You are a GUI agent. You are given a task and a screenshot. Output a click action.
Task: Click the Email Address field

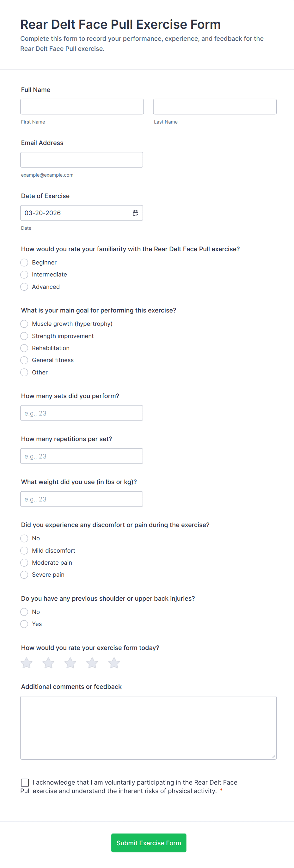pyautogui.click(x=82, y=160)
